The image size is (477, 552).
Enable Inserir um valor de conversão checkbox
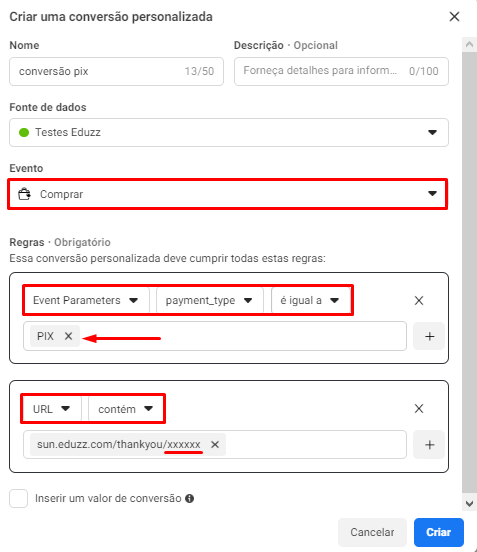coord(19,498)
